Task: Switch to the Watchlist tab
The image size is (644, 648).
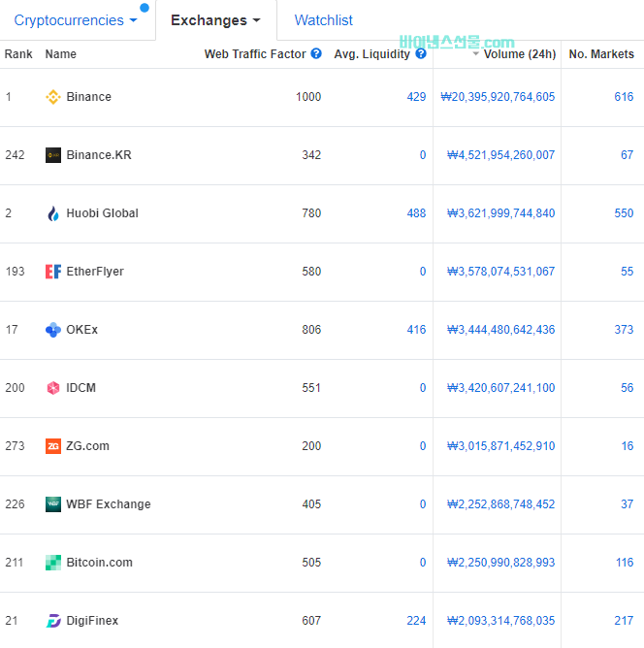Action: pyautogui.click(x=323, y=20)
